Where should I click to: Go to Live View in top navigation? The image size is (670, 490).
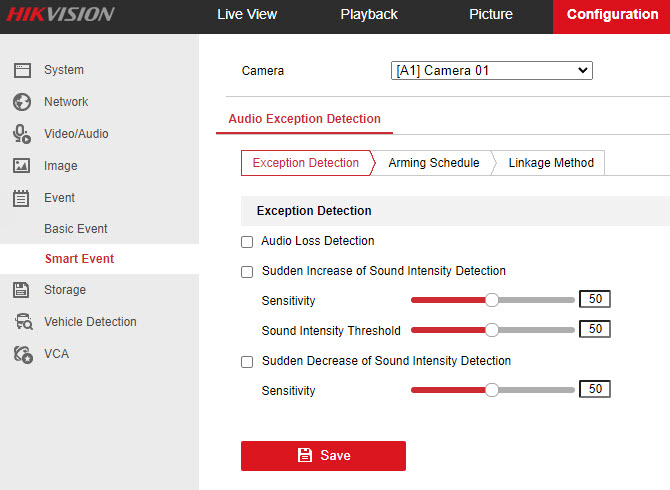(247, 15)
